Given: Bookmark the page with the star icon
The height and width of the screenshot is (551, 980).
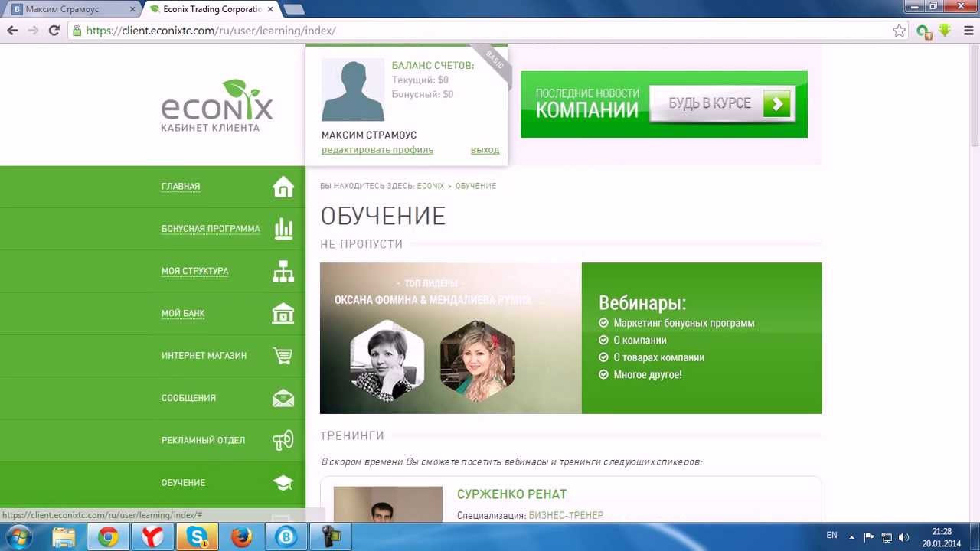Looking at the screenshot, I should (x=899, y=31).
